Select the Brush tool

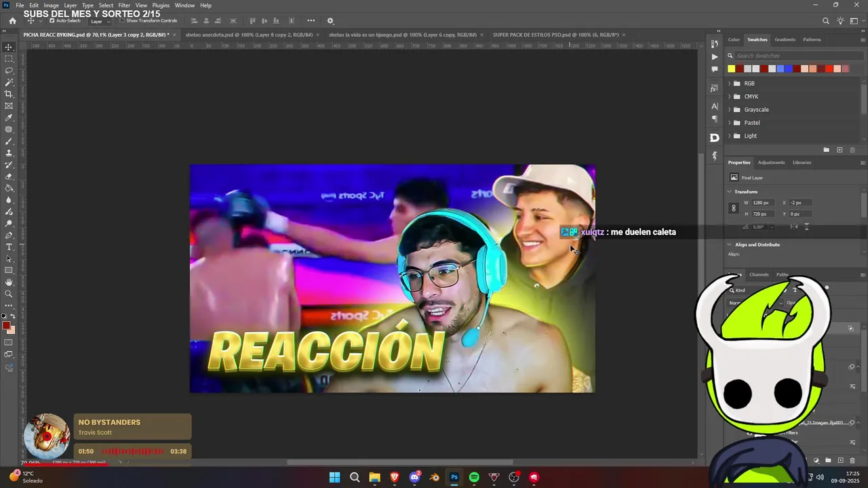(9, 142)
